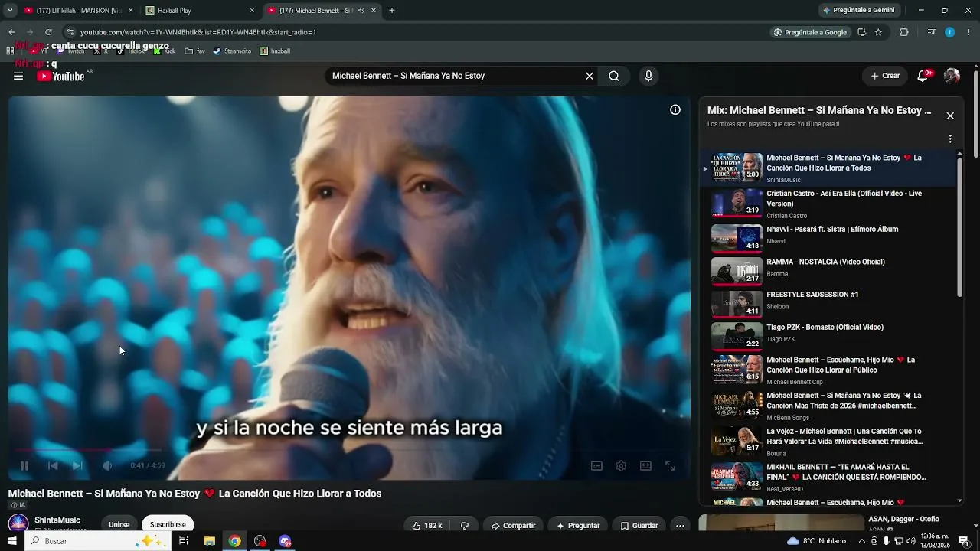Play RAMMA - NOSTALGIA video
Image resolution: width=980 pixels, height=551 pixels.
click(x=828, y=270)
